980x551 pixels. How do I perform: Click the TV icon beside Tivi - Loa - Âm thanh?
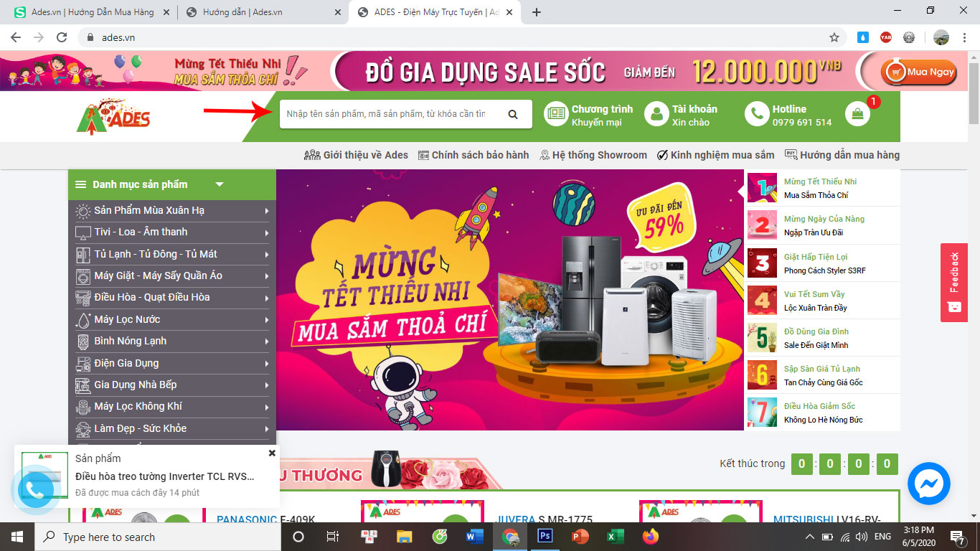point(83,232)
